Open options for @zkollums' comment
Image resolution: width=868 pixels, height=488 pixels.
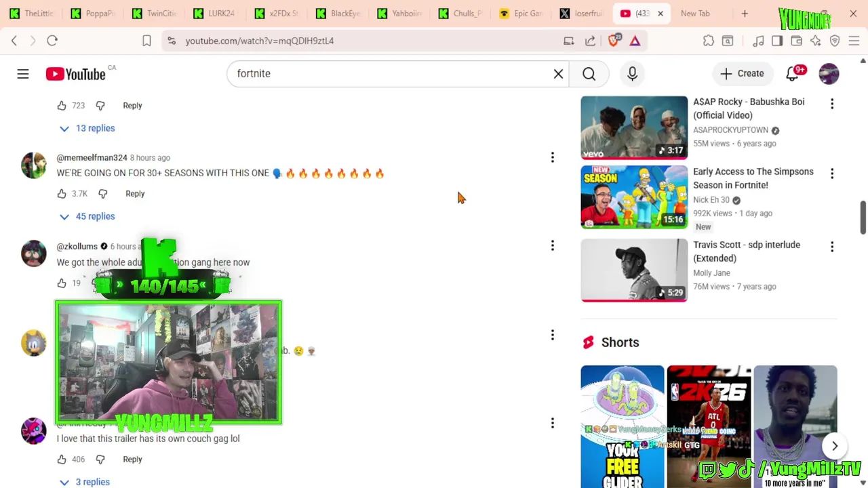click(553, 245)
